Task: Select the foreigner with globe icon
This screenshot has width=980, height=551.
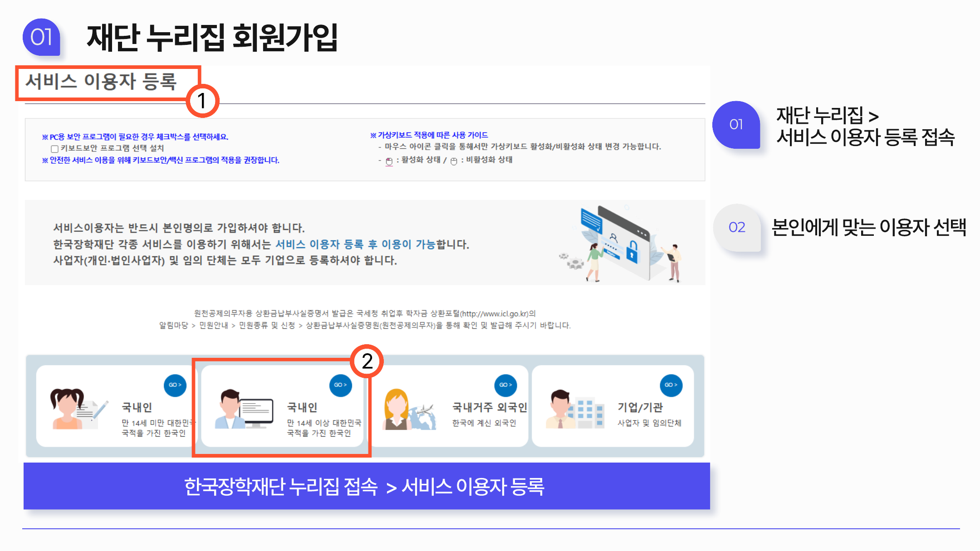Action: (x=410, y=409)
